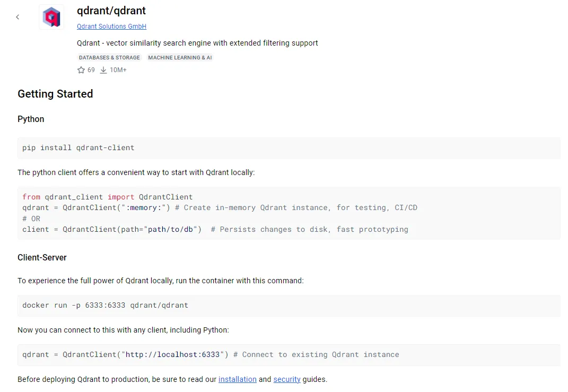Screen dimensions: 568x392
Task: Click the 10M+ downloads count
Action: 118,70
